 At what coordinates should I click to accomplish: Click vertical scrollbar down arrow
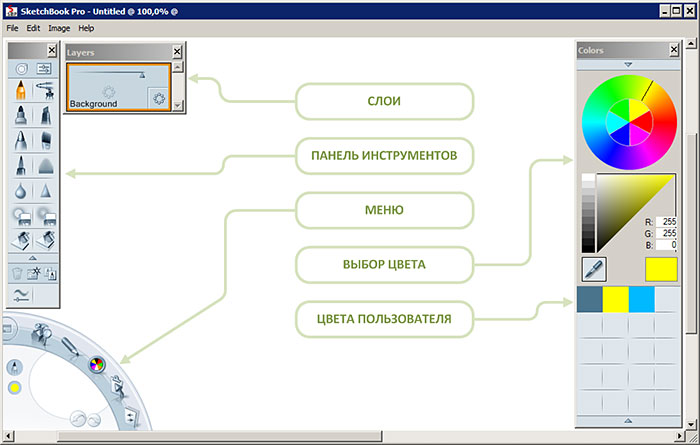(x=691, y=424)
